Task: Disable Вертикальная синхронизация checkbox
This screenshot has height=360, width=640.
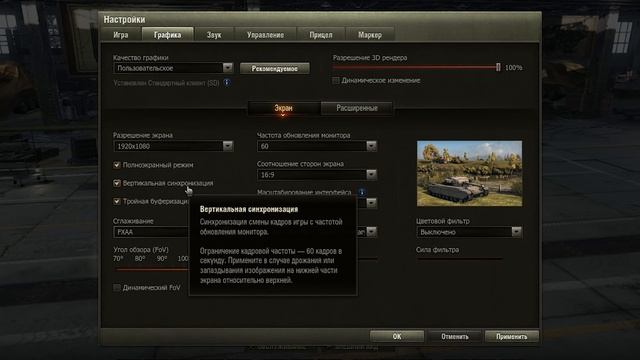Action: point(117,183)
